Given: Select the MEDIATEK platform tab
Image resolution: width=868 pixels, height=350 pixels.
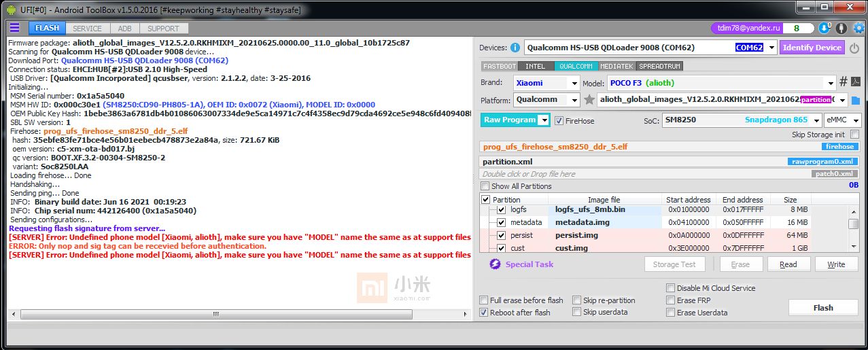Looking at the screenshot, I should click(x=617, y=67).
